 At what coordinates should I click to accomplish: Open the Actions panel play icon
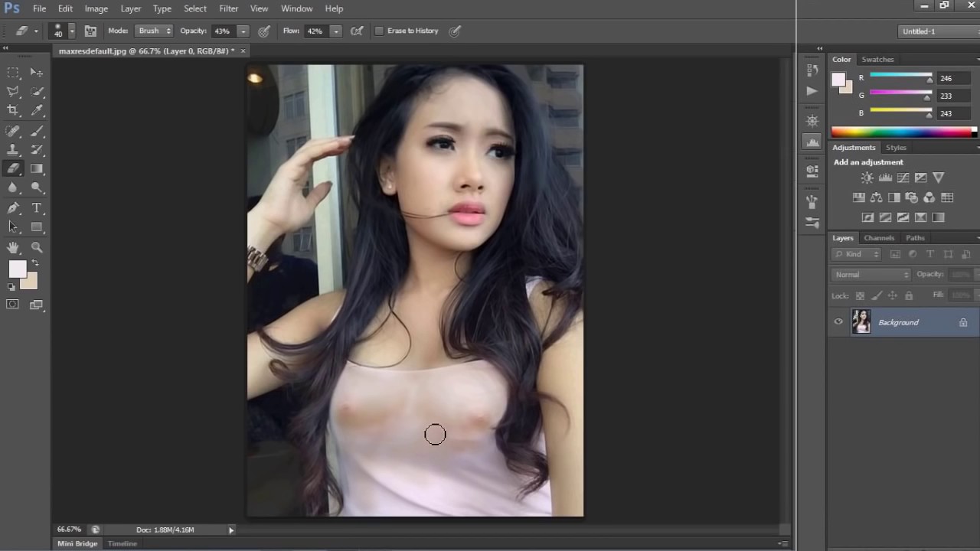pyautogui.click(x=812, y=90)
